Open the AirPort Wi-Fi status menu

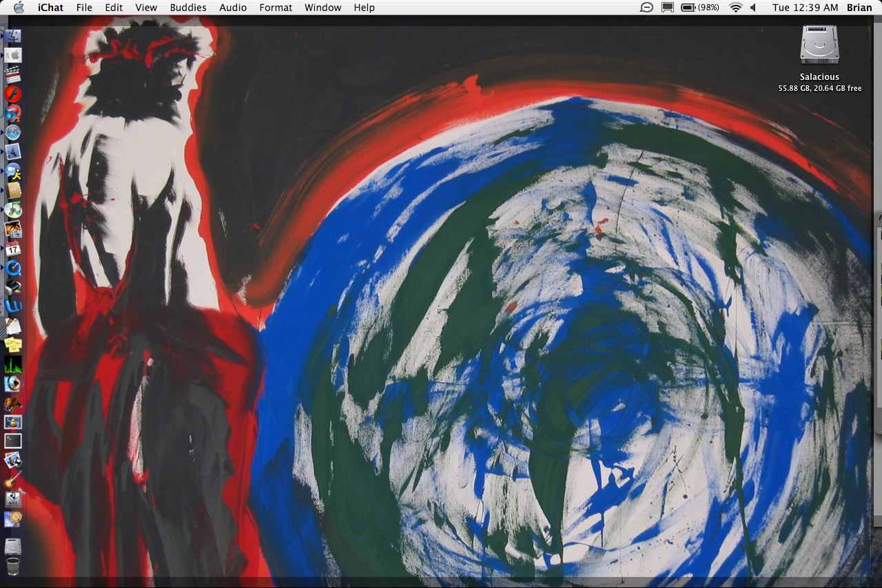coord(736,8)
